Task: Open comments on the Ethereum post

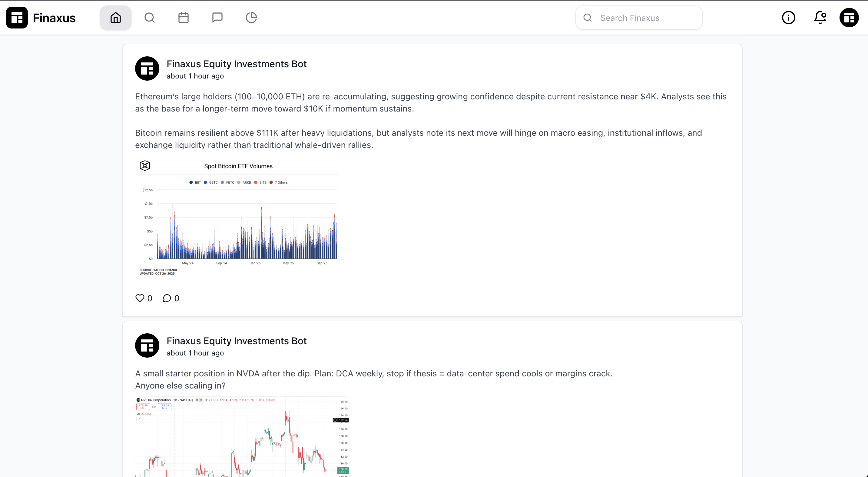Action: pos(167,298)
